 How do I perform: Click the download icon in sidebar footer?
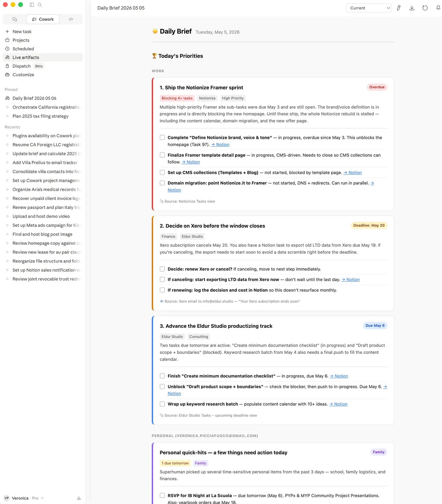point(79,498)
